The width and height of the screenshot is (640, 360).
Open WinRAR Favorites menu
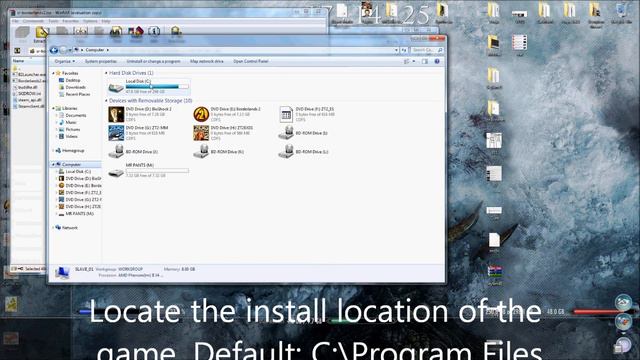click(70, 21)
